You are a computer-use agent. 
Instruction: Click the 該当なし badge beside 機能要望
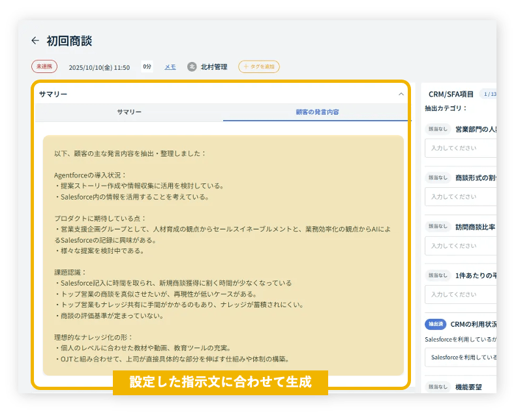tap(438, 387)
